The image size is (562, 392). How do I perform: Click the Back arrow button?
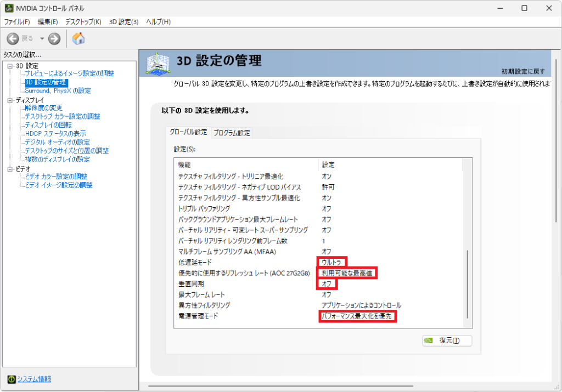point(13,38)
